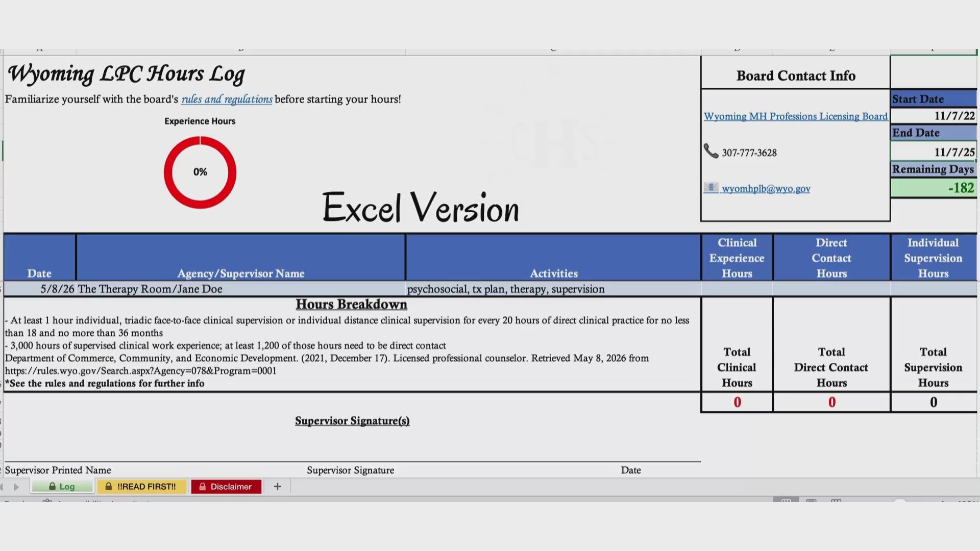Viewport: 980px width, 551px height.
Task: Click the Individual Supervision Hours column header
Action: [x=934, y=258]
